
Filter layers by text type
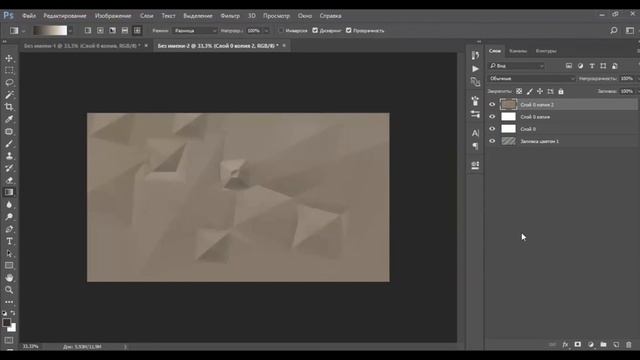(592, 66)
